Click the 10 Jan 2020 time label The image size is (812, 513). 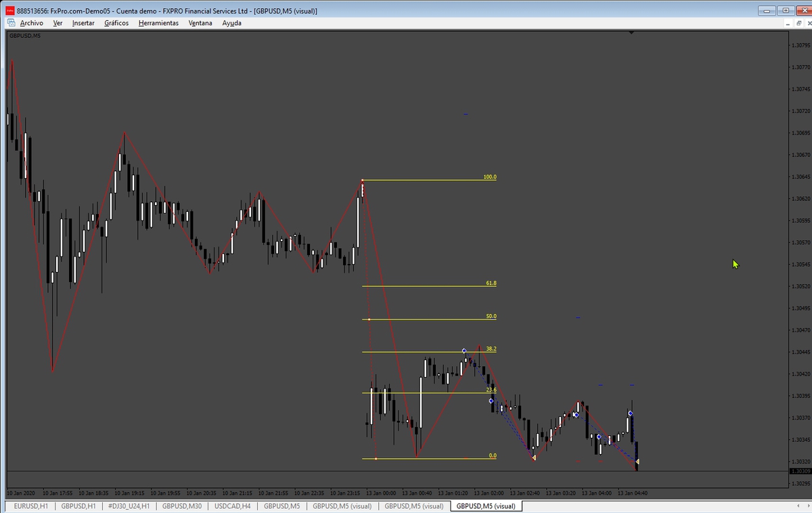point(20,493)
